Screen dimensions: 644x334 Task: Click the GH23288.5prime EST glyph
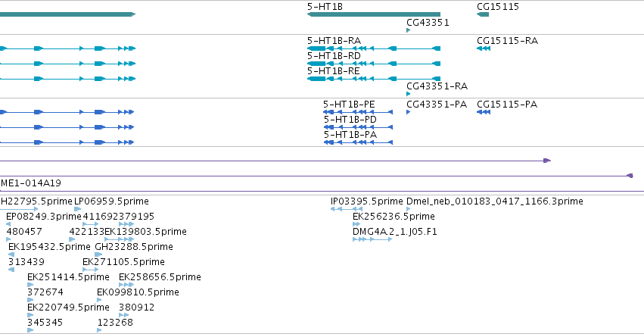click(x=98, y=254)
